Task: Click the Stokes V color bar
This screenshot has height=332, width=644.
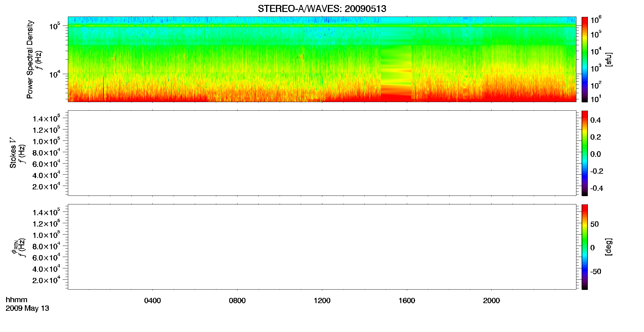Action: (x=585, y=153)
